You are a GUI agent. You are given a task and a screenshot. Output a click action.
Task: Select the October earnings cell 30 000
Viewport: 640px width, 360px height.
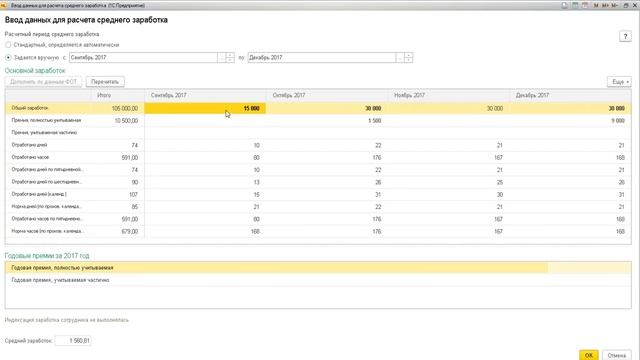(327, 108)
